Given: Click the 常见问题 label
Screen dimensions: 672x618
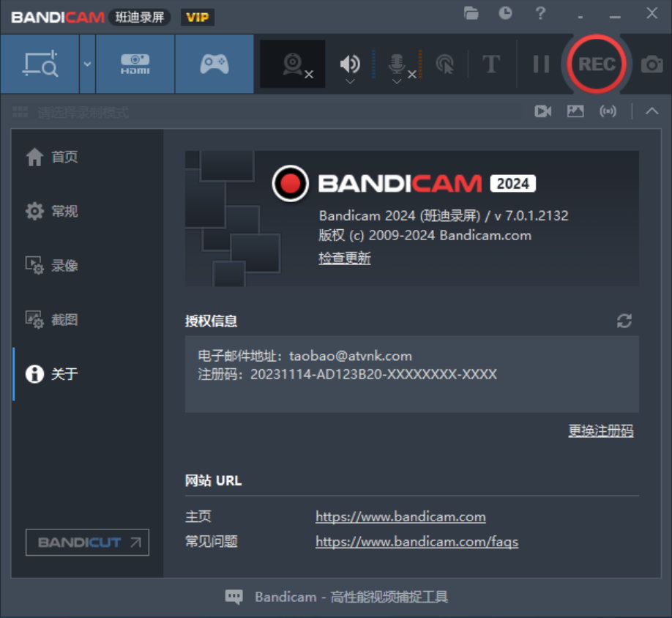Looking at the screenshot, I should click(212, 541).
